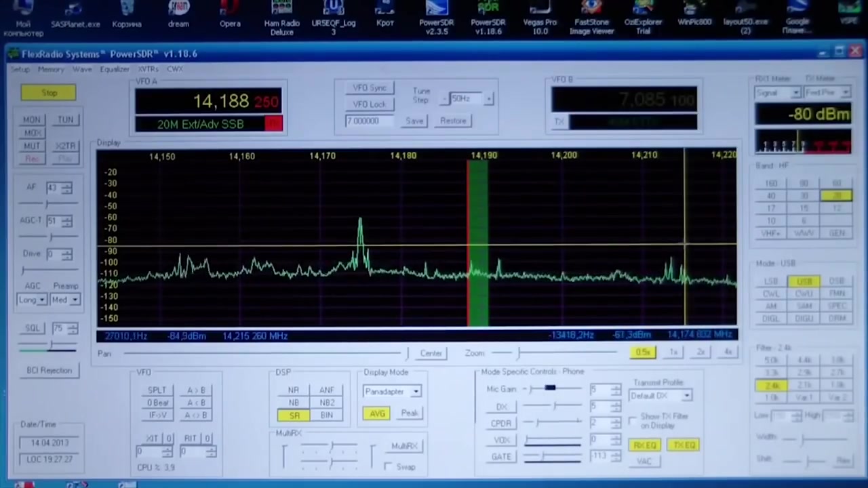868x488 pixels.
Task: Toggle the SPLT split button
Action: (x=157, y=390)
